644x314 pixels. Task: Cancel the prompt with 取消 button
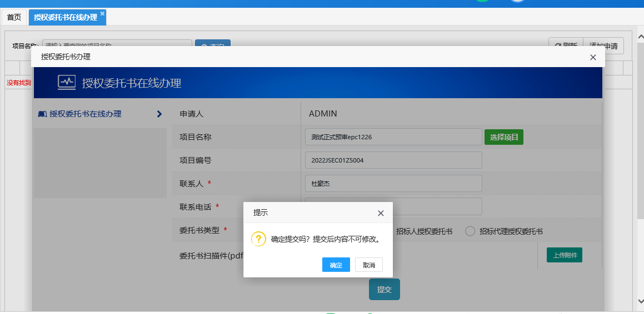point(369,265)
